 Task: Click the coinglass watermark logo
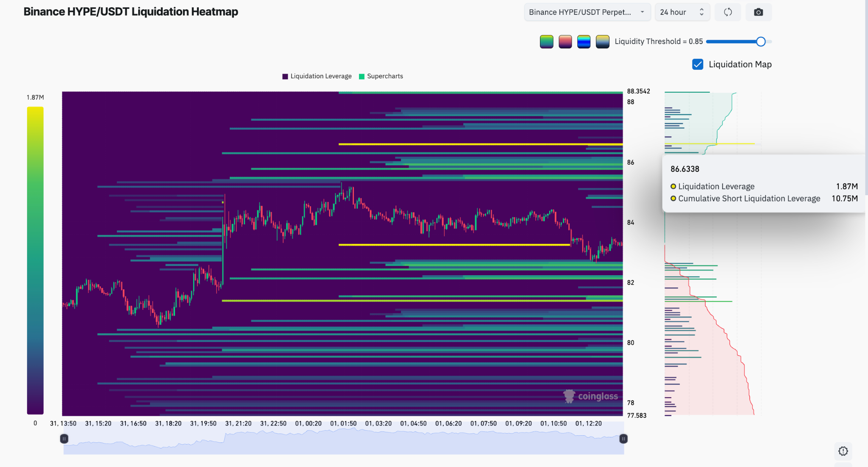pos(590,396)
